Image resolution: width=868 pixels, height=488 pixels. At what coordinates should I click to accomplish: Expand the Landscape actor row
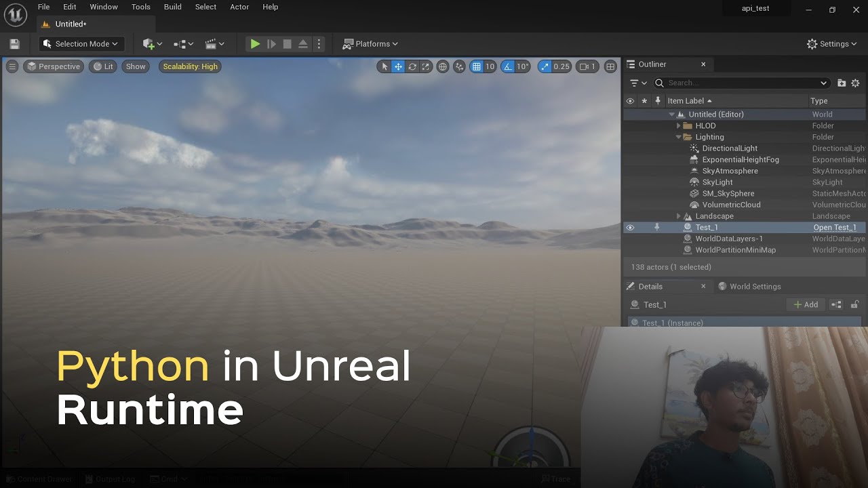[x=679, y=216]
